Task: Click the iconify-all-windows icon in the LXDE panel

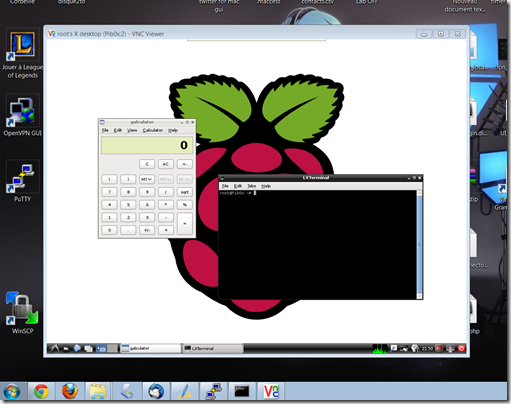Action: 88,349
